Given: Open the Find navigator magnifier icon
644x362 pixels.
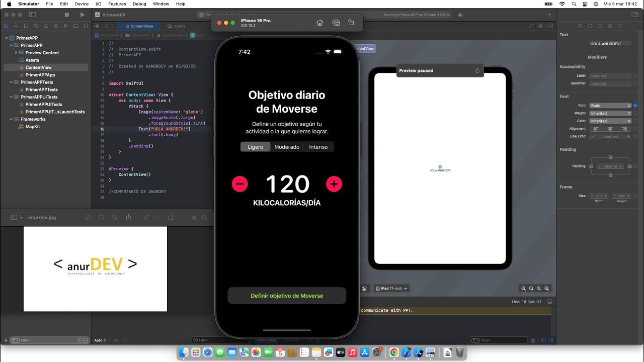Looking at the screenshot, I should tap(36, 26).
